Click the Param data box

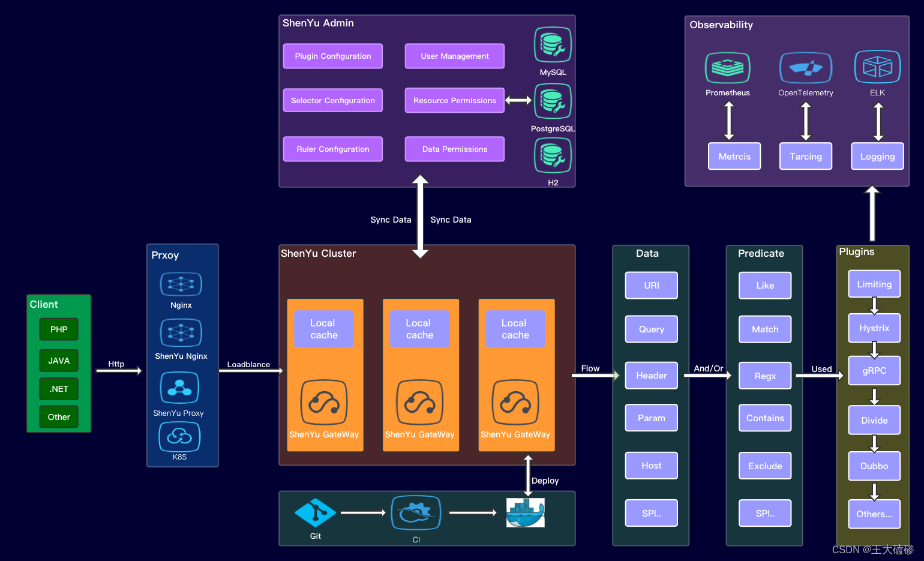(x=652, y=418)
